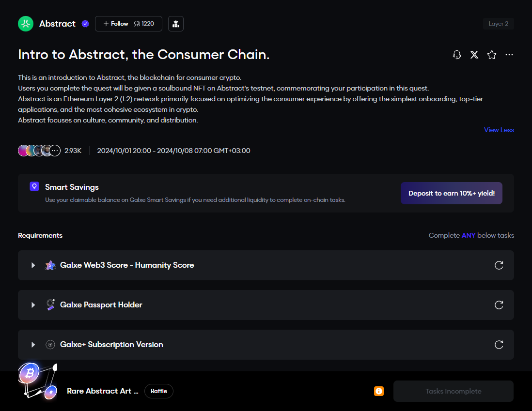The image size is (532, 411).
Task: Click the verified badge next to Abstract
Action: tap(85, 24)
